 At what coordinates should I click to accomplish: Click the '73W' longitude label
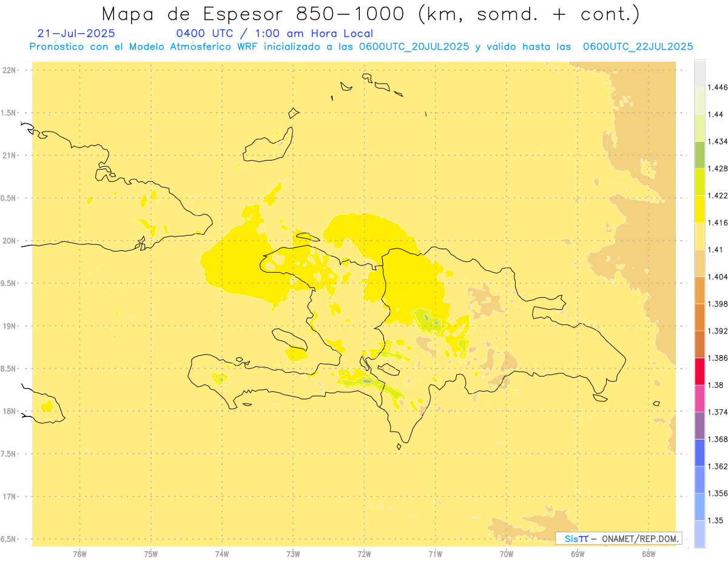pos(293,554)
